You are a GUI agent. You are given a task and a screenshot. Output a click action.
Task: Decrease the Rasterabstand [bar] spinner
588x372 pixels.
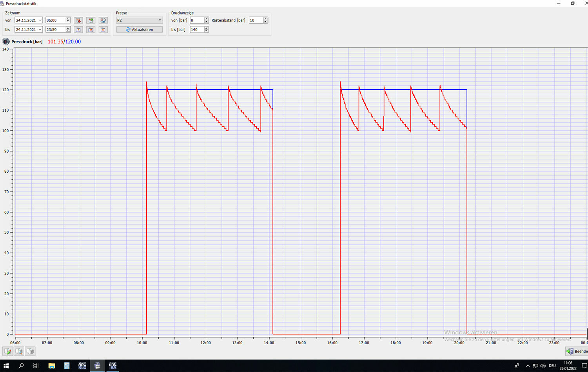[x=265, y=22]
